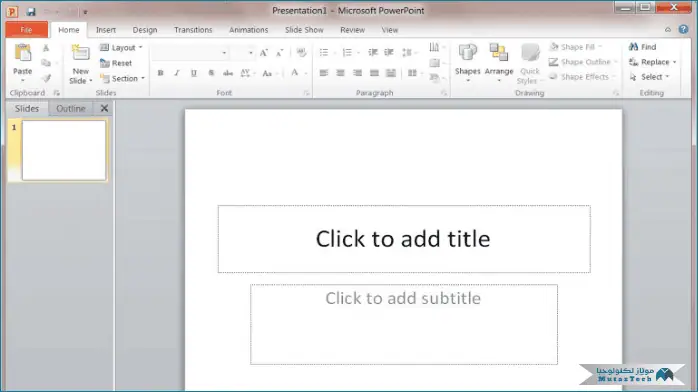
Task: Toggle Italic formatting
Action: tap(177, 73)
